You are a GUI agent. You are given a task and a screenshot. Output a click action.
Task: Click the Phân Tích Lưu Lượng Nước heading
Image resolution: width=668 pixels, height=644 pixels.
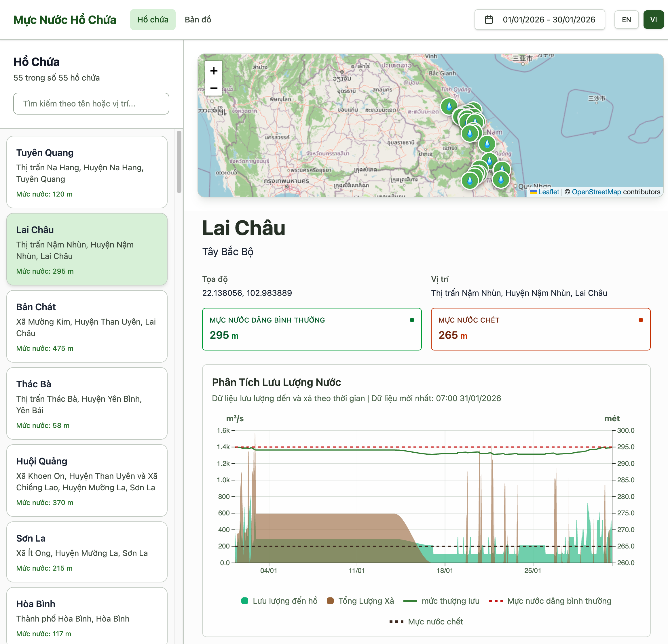276,382
